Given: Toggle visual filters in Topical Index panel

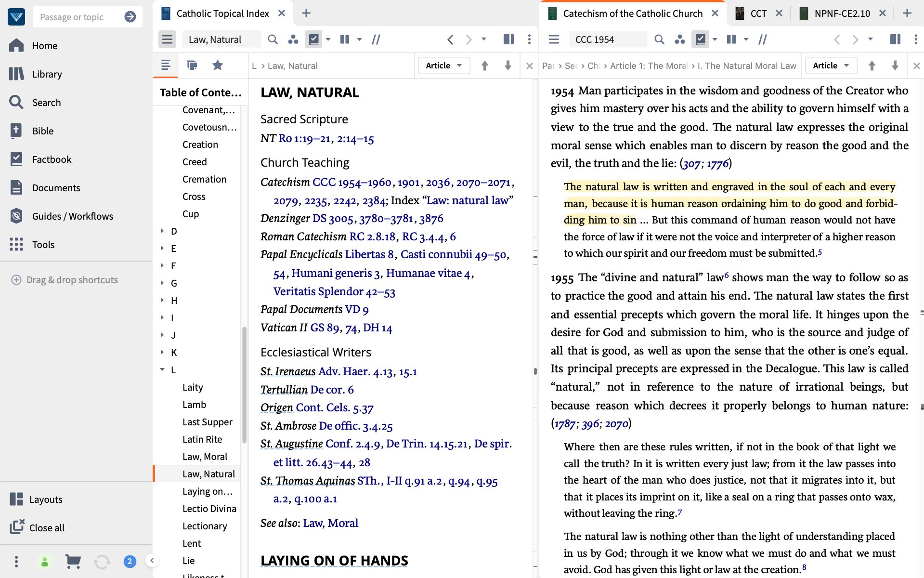Looking at the screenshot, I should pos(314,39).
